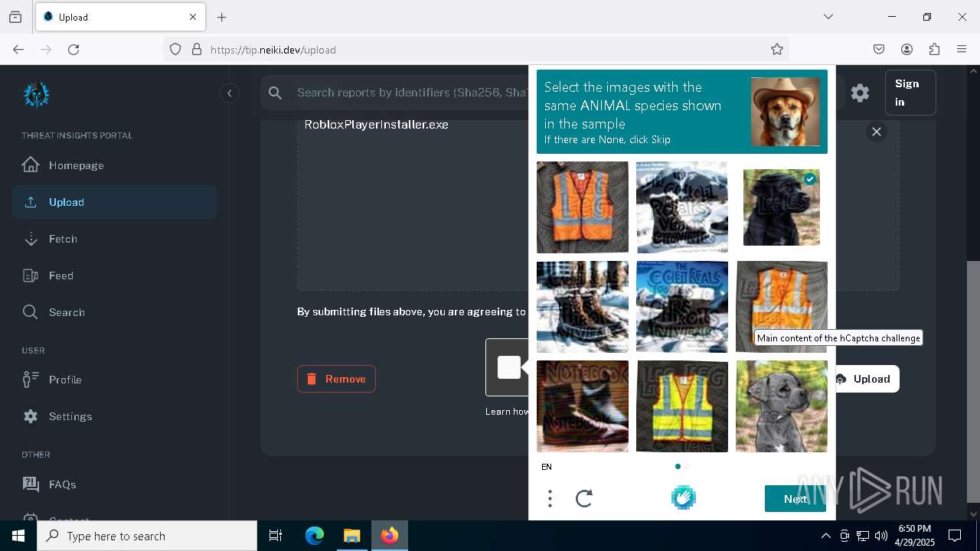This screenshot has height=551, width=980.
Task: Change the captcha language EN
Action: [x=547, y=467]
